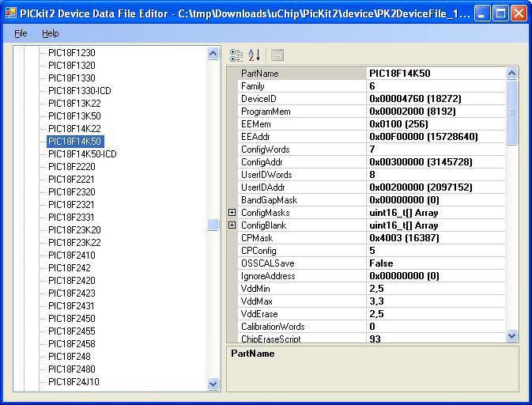532x405 pixels.
Task: Switch property grid to Categorized view
Action: pyautogui.click(x=236, y=55)
